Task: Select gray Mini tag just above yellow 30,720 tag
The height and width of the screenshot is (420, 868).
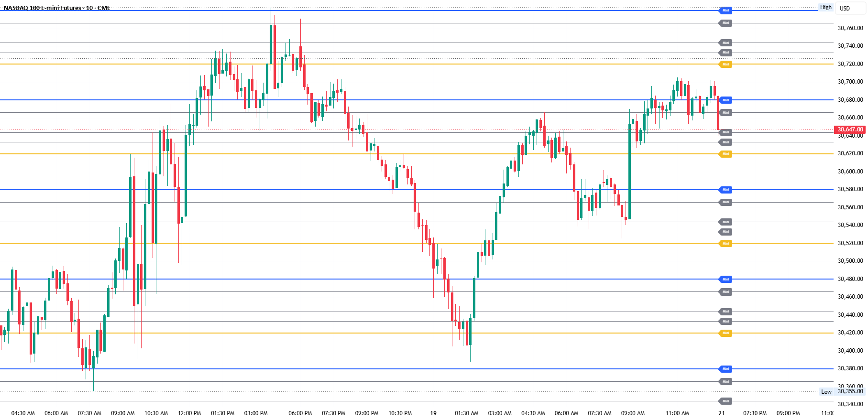Action: pyautogui.click(x=725, y=53)
